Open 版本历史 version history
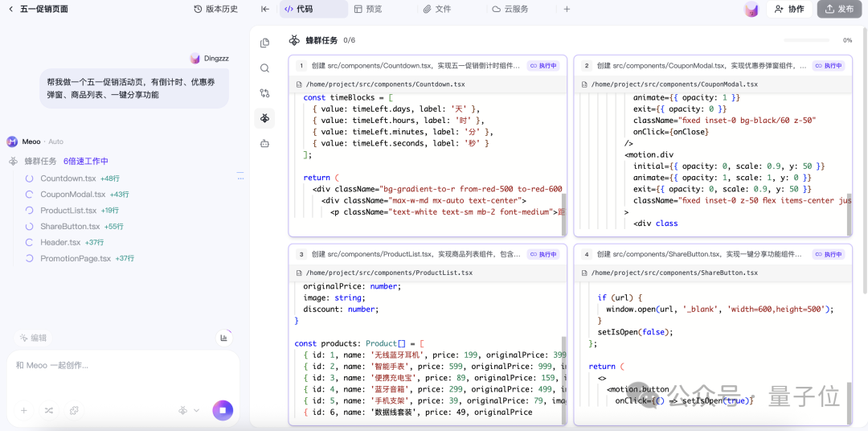The width and height of the screenshot is (868, 431). click(x=215, y=9)
